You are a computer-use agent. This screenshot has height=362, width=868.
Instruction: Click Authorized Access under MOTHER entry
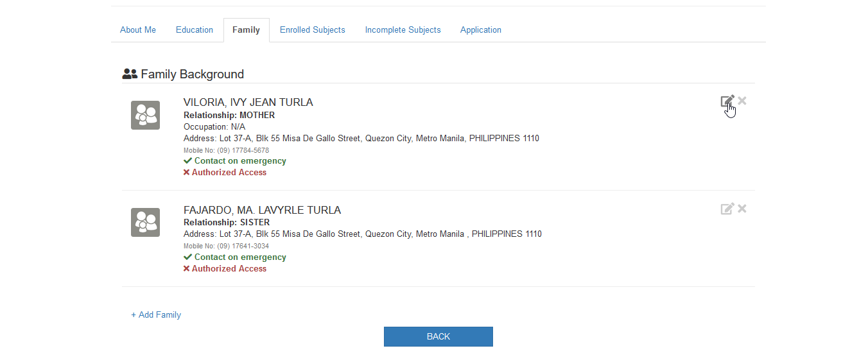[225, 173]
